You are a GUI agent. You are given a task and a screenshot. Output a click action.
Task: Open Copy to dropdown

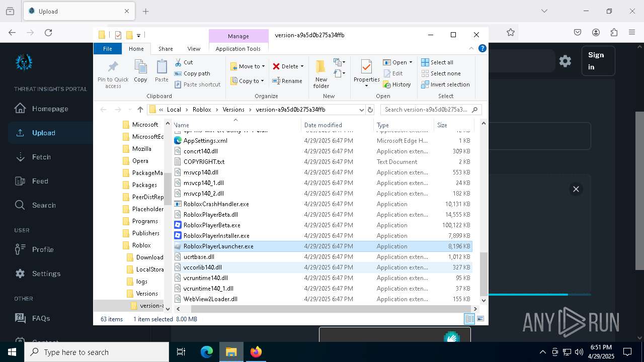click(x=248, y=81)
